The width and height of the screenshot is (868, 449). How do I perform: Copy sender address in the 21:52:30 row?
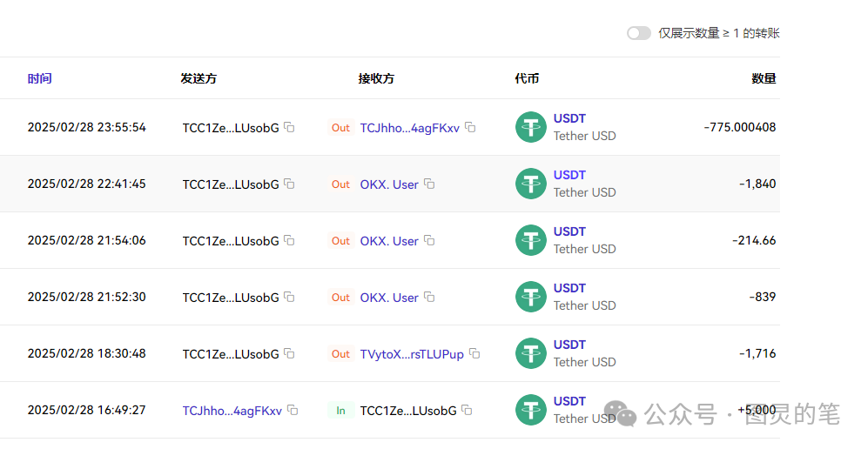[x=289, y=297]
